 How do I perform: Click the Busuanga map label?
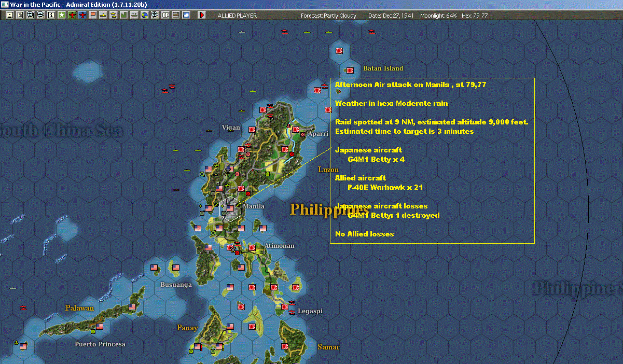point(176,285)
